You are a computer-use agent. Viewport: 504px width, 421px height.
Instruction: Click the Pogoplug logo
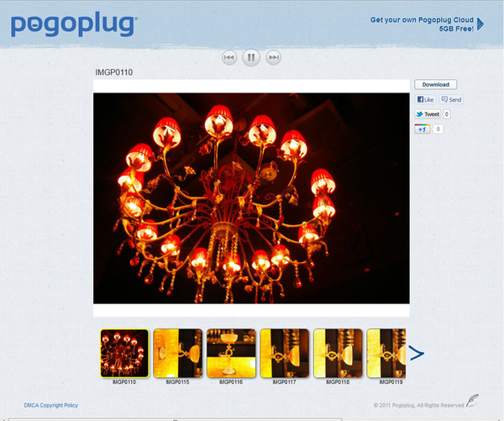(74, 25)
